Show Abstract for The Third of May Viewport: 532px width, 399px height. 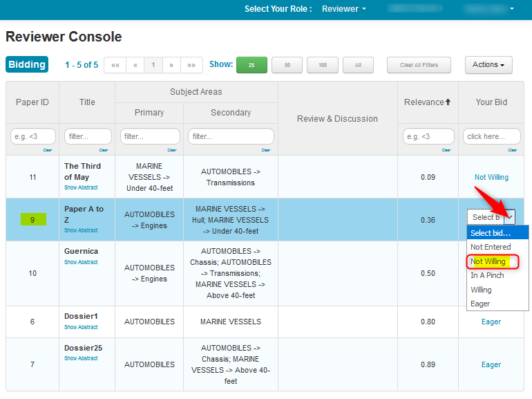(81, 187)
